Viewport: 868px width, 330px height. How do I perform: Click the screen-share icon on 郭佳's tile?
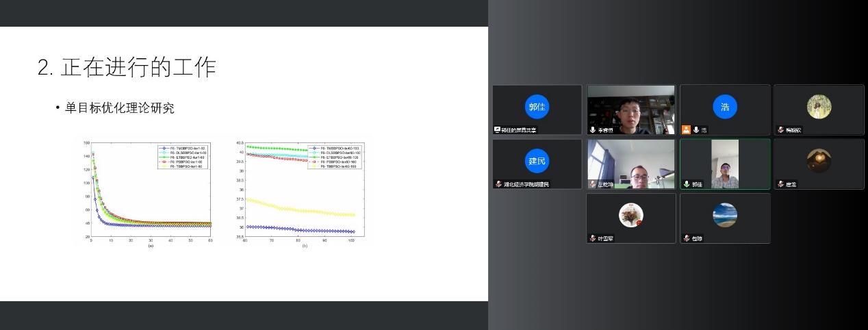click(498, 129)
